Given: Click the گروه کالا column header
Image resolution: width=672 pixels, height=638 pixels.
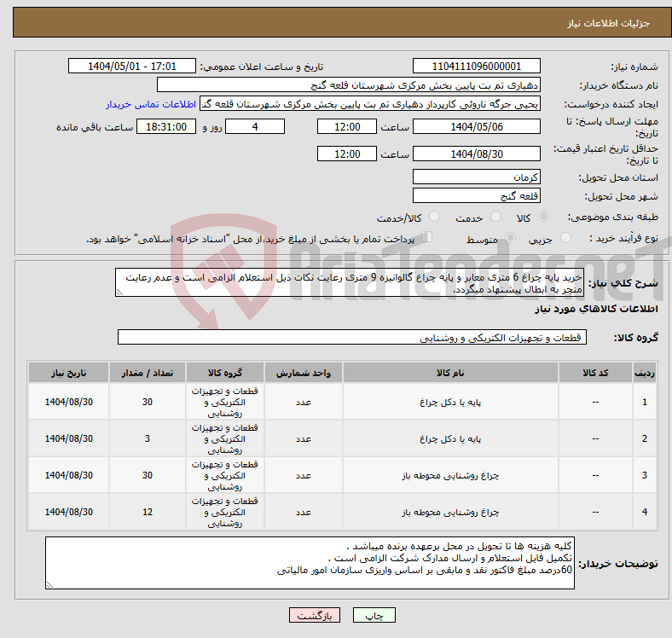Looking at the screenshot, I should 225,373.
